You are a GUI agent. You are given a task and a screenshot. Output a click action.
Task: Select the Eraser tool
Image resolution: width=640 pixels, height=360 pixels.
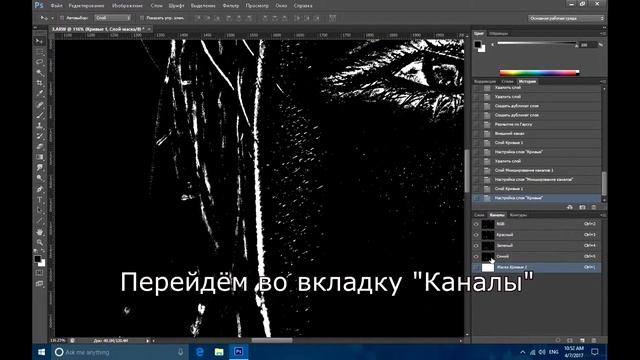pyautogui.click(x=40, y=146)
